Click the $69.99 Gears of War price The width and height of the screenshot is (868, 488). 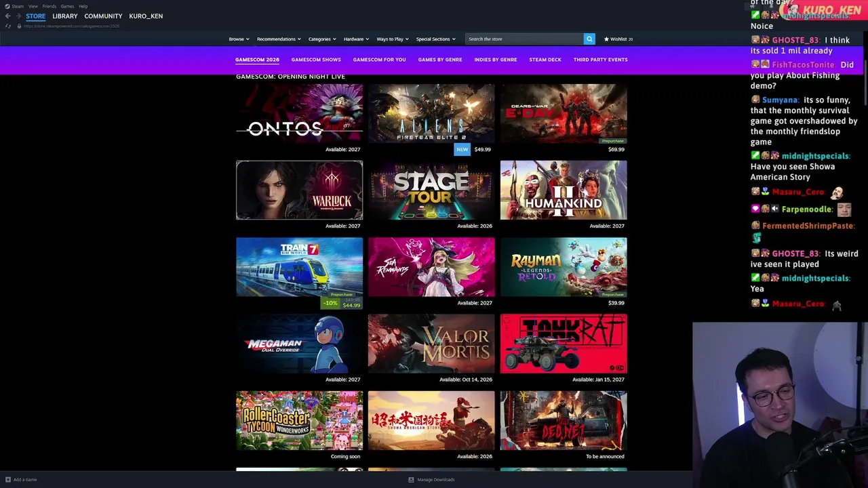pos(616,149)
